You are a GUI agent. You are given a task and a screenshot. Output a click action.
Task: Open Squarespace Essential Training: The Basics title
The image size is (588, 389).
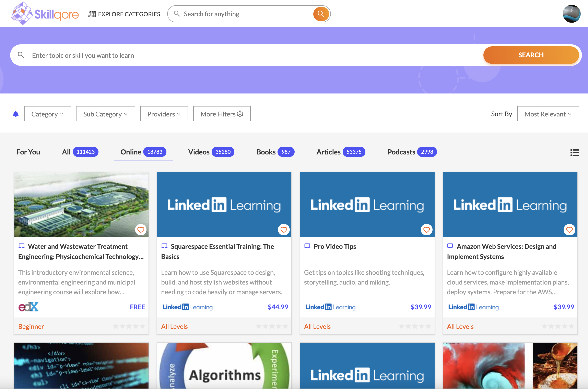pos(218,251)
